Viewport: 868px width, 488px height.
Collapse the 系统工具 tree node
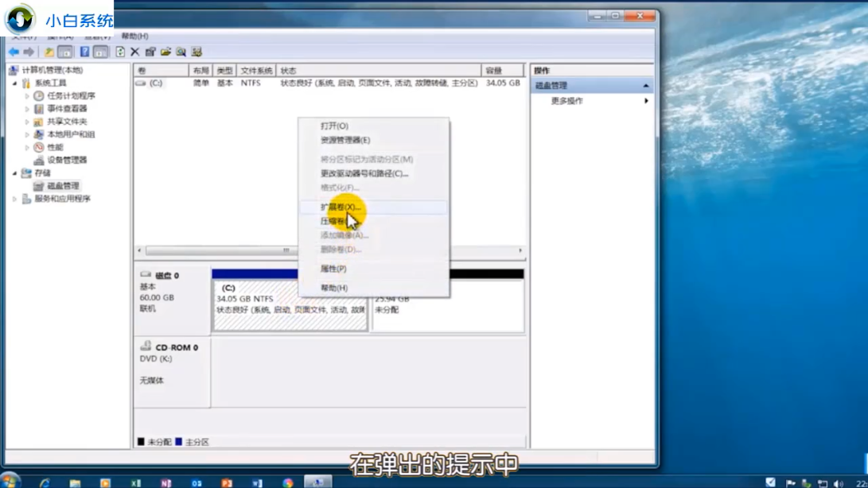pos(14,83)
